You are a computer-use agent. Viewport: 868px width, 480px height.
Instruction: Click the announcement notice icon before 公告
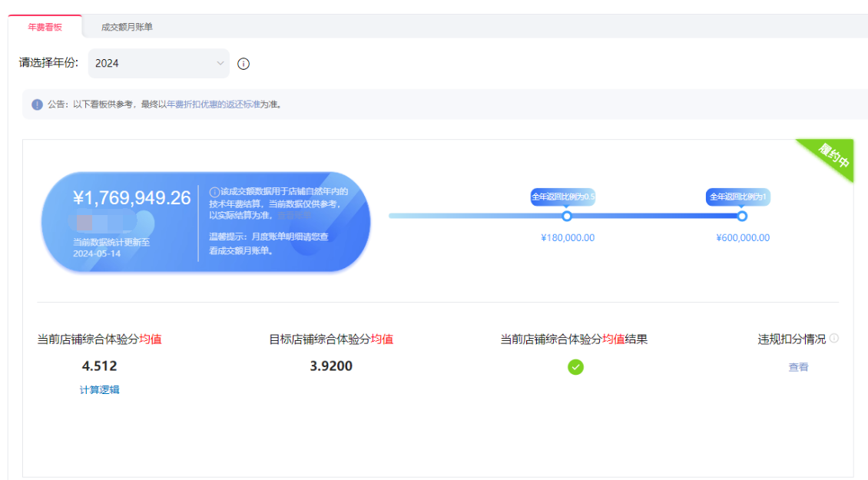pos(37,104)
